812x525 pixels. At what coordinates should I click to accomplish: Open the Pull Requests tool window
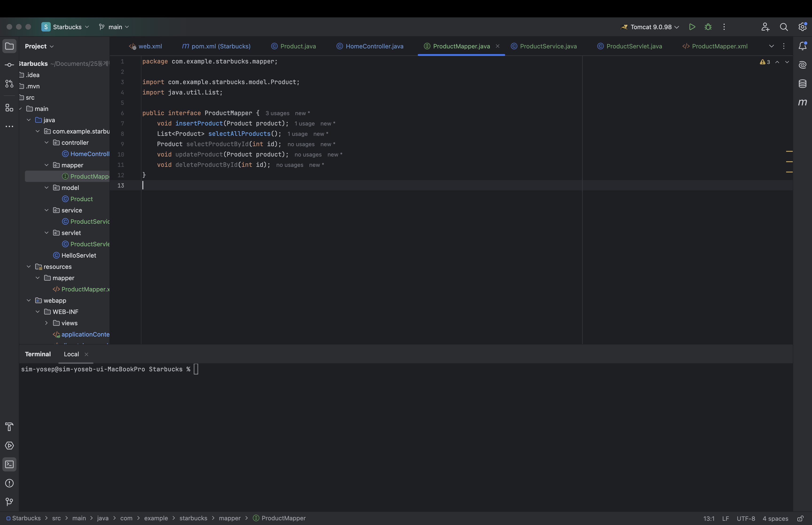click(9, 83)
